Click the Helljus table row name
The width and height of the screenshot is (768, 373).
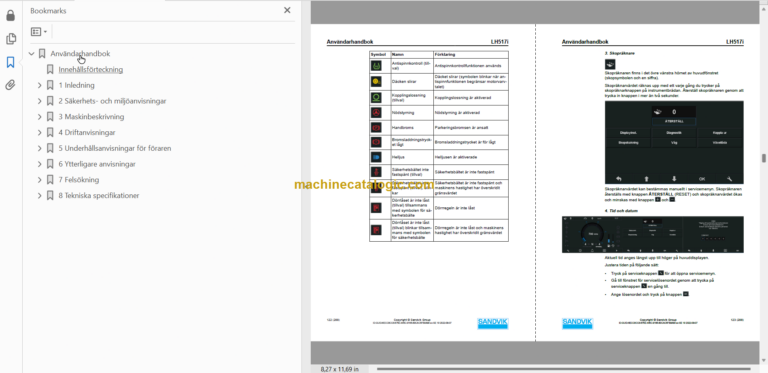(x=399, y=157)
